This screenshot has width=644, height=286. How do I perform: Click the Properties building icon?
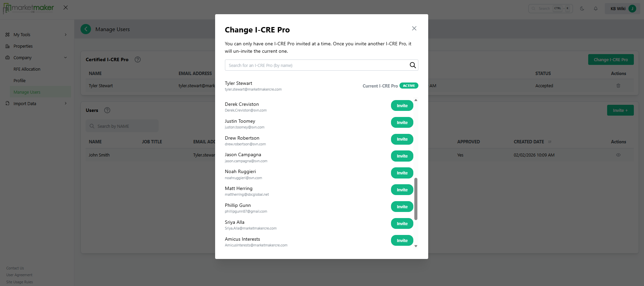pos(7,46)
